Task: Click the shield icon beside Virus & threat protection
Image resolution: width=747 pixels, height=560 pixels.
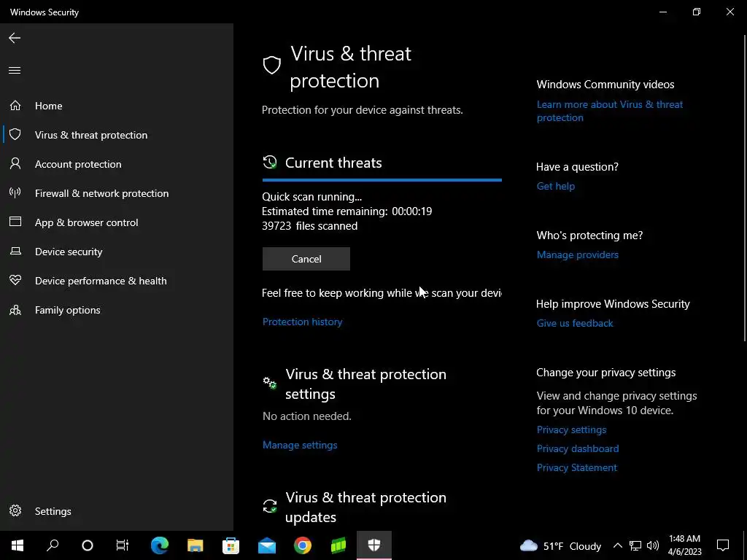Action: (15, 134)
